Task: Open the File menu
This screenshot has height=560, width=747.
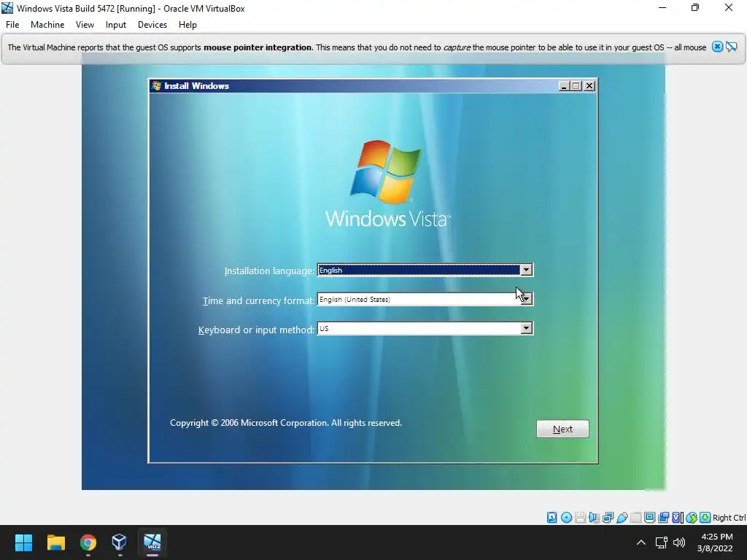Action: 12,25
